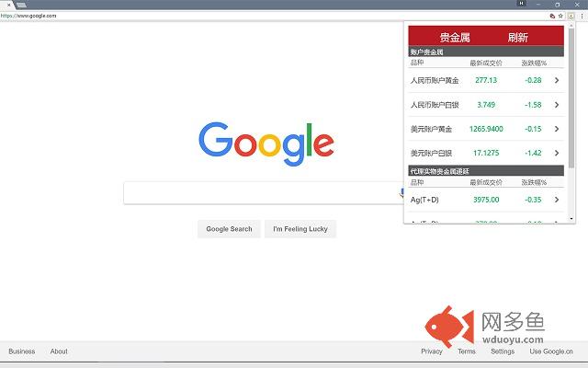Click the popup scrollbar down arrow

(x=571, y=219)
